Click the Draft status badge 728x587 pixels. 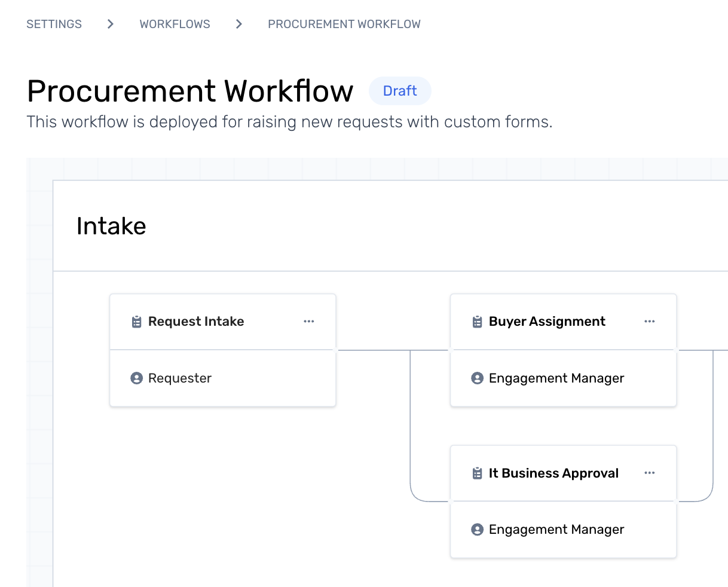tap(400, 91)
